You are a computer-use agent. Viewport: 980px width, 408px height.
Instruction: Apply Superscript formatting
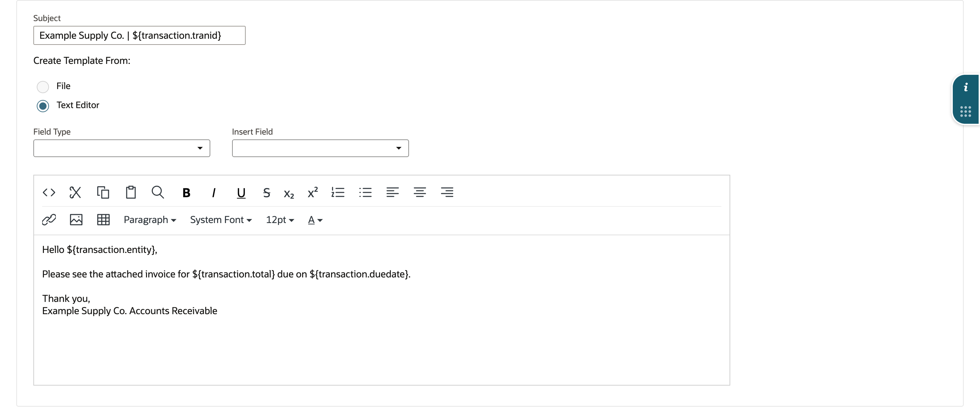(x=313, y=192)
